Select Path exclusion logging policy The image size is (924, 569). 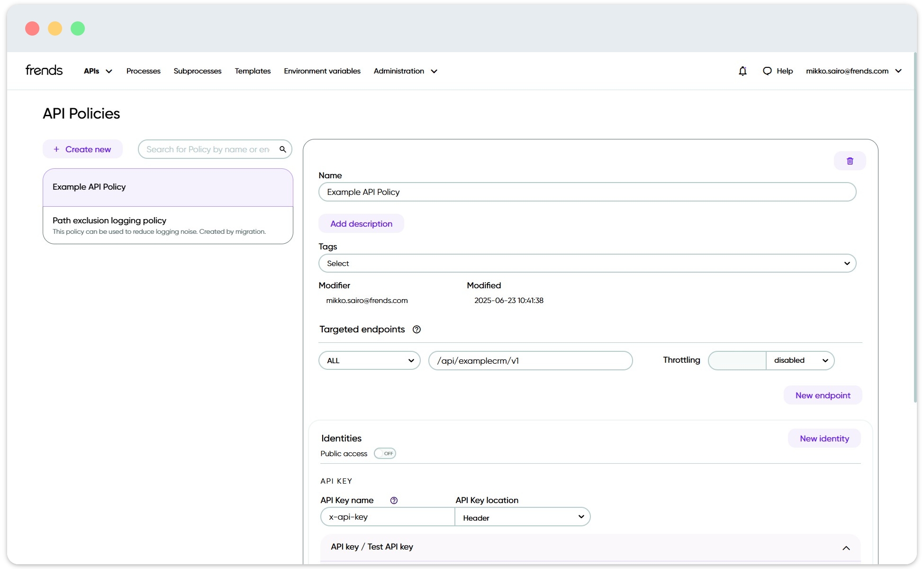168,226
